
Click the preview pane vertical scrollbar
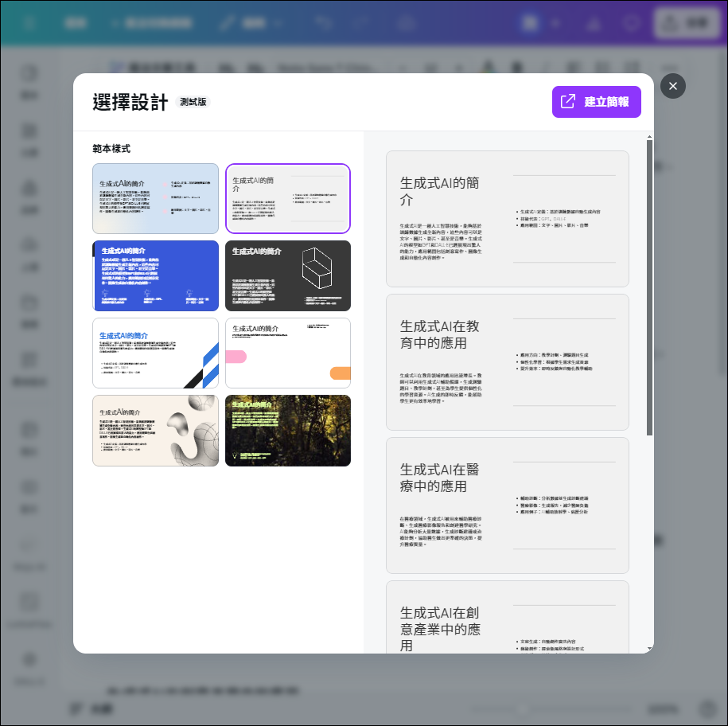pyautogui.click(x=649, y=287)
